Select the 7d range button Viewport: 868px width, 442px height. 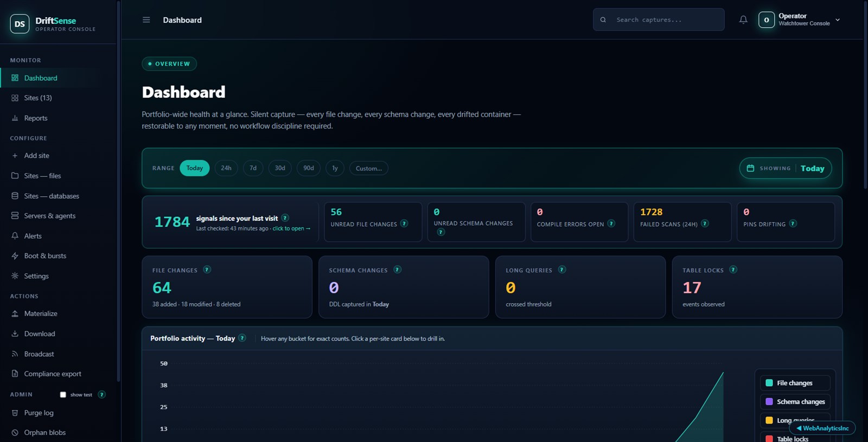pos(253,168)
